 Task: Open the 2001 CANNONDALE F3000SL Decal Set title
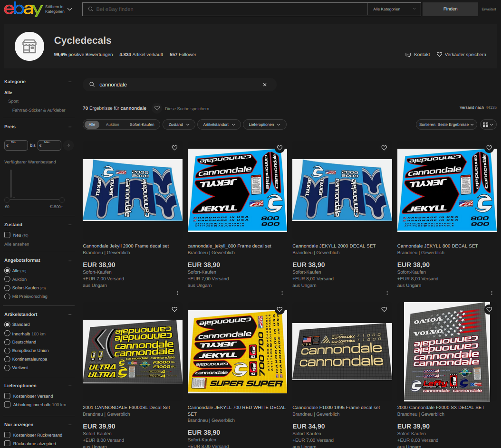click(x=126, y=408)
